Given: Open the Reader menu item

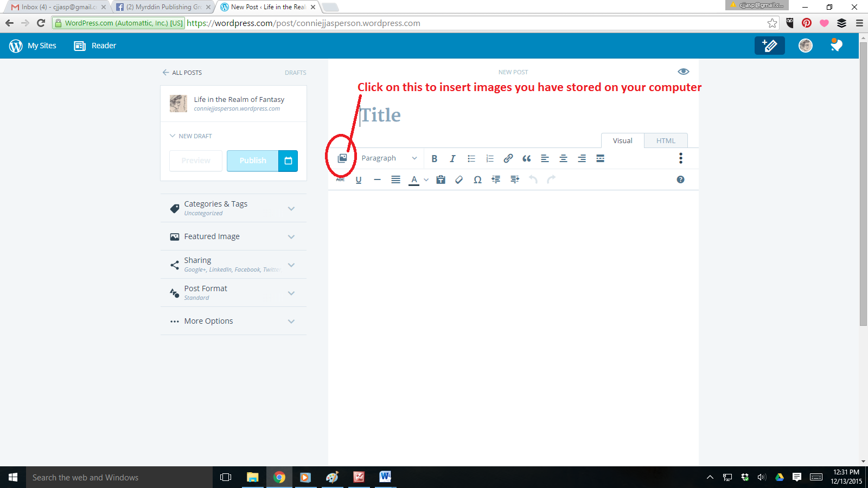Looking at the screenshot, I should pos(95,46).
